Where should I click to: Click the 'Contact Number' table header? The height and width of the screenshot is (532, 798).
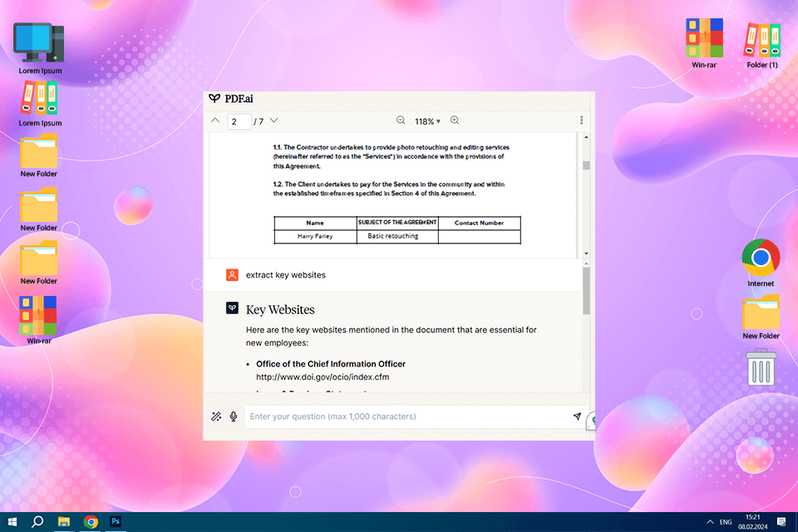pos(479,223)
